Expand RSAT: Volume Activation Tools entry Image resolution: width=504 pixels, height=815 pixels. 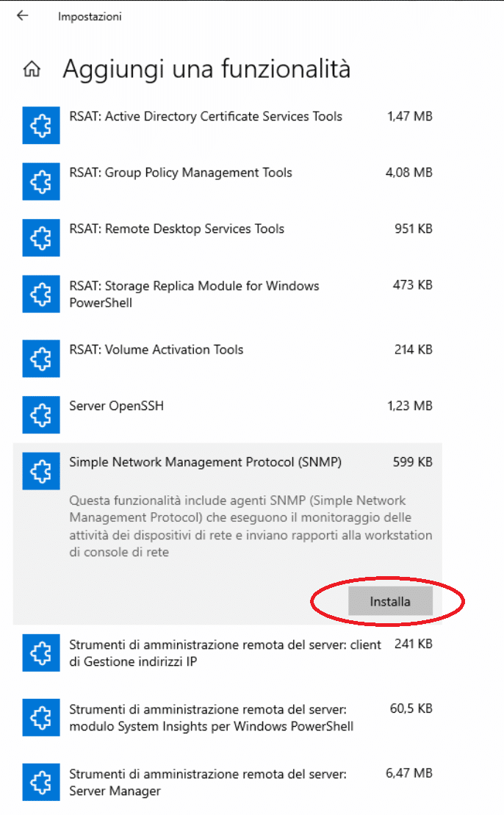coord(228,358)
